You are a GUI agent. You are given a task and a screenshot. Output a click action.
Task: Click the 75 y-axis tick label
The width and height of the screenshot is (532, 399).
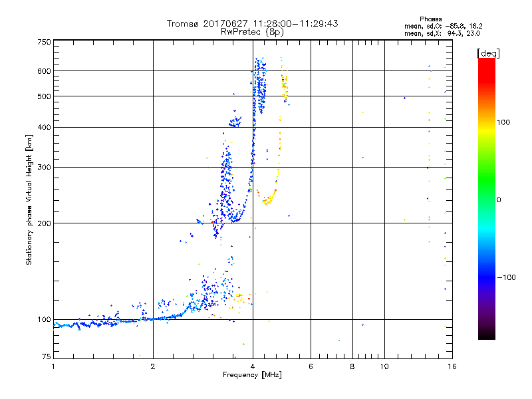pos(45,359)
